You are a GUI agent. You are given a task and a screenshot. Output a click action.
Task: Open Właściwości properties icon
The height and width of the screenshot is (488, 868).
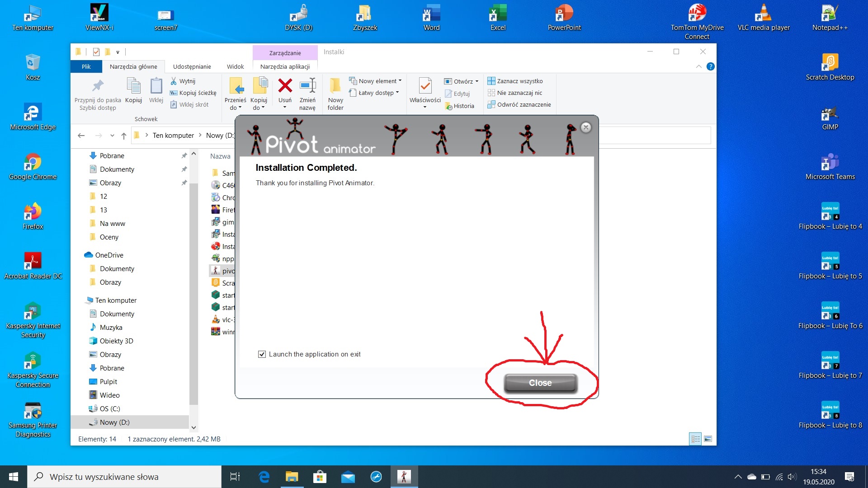pyautogui.click(x=425, y=85)
